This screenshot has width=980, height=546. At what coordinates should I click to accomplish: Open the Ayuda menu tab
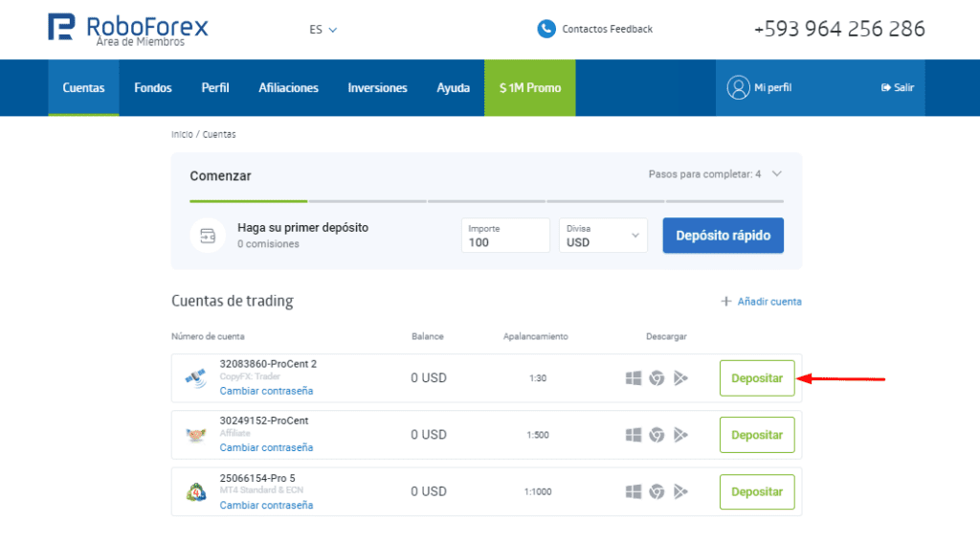pos(453,87)
